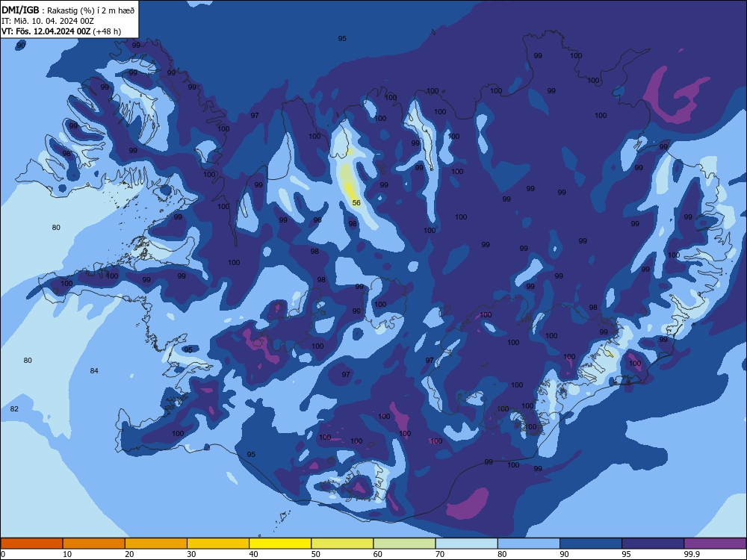This screenshot has width=747, height=560.
Task: Select the medium blue 90–95 legend swatch
Action: [591, 544]
